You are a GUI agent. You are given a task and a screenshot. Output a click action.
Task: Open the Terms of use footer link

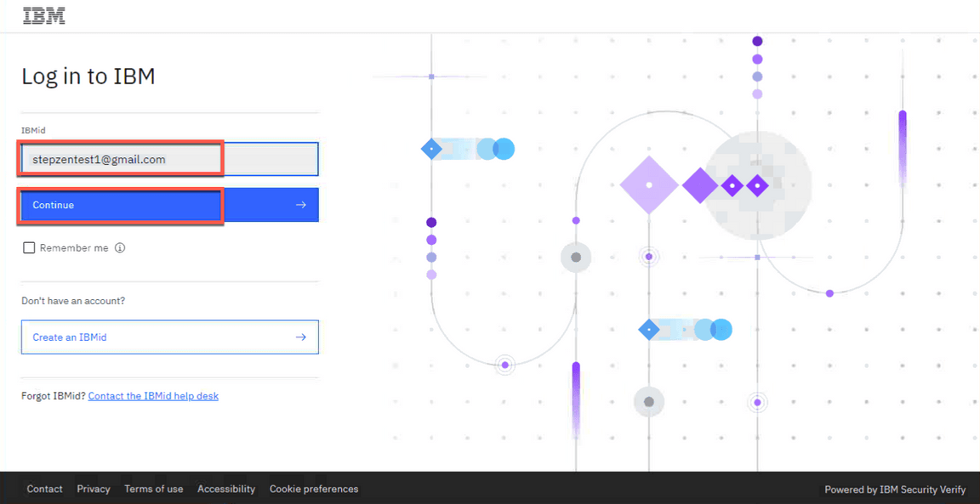tap(154, 489)
